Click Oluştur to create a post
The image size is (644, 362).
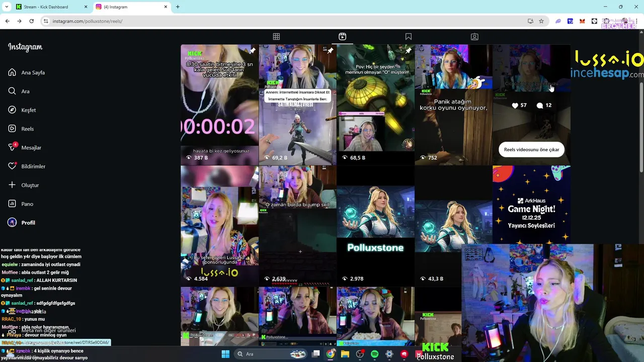point(24,185)
